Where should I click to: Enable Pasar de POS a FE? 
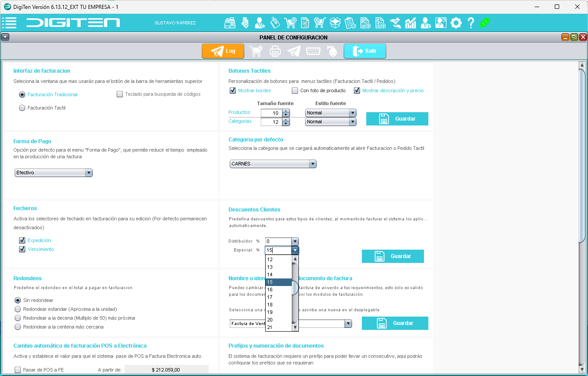pyautogui.click(x=18, y=370)
